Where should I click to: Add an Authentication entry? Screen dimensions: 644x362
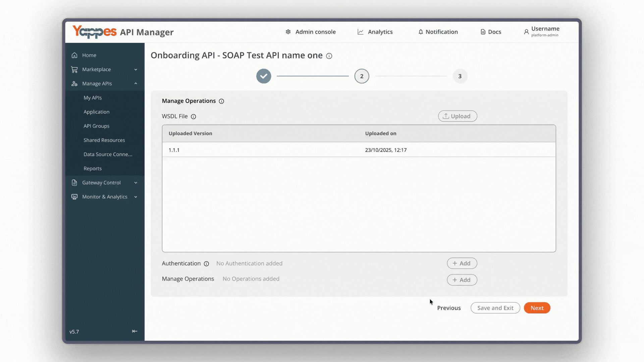pos(462,263)
